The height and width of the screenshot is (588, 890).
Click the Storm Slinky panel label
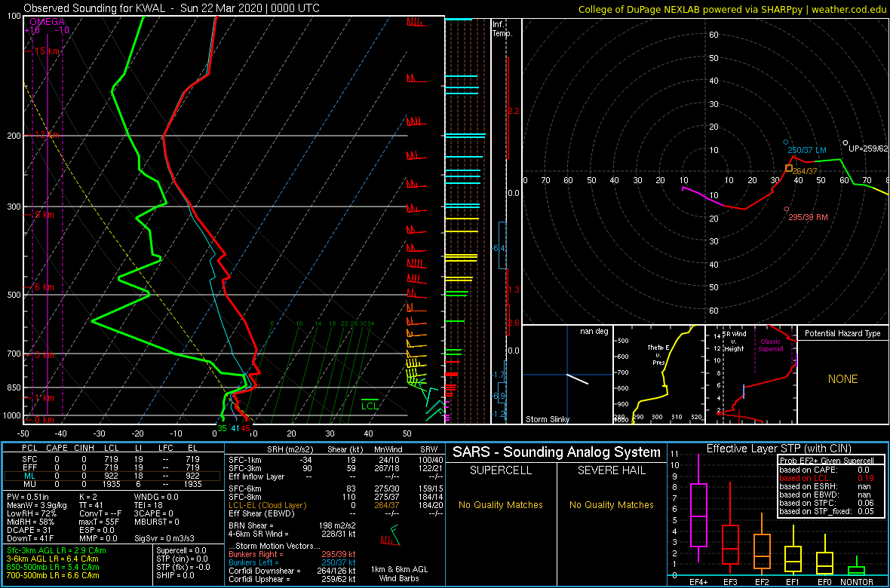click(548, 419)
